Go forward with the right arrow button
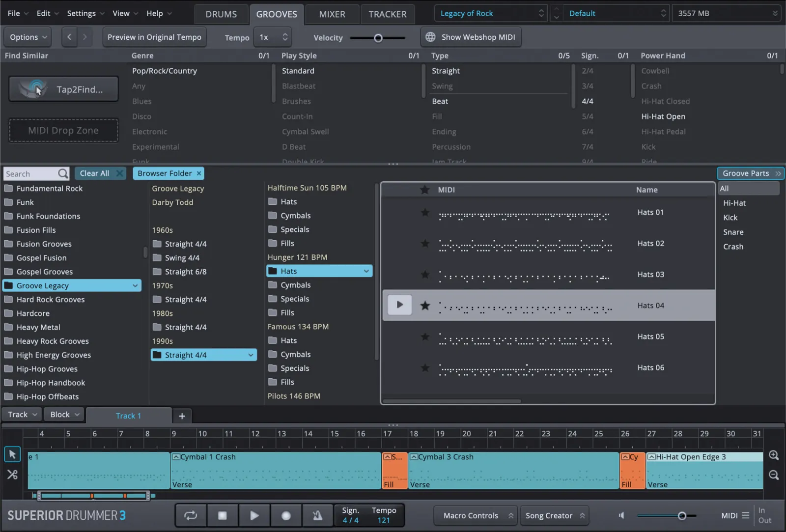The height and width of the screenshot is (532, 786). click(85, 37)
